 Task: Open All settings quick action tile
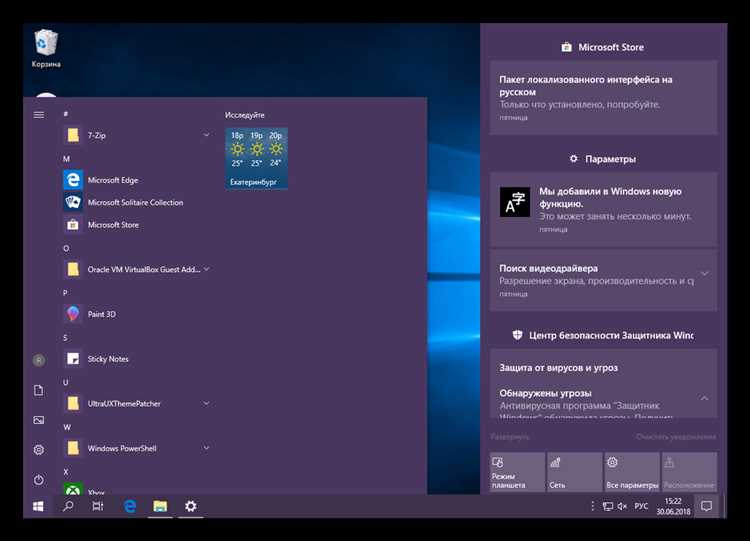coord(632,472)
